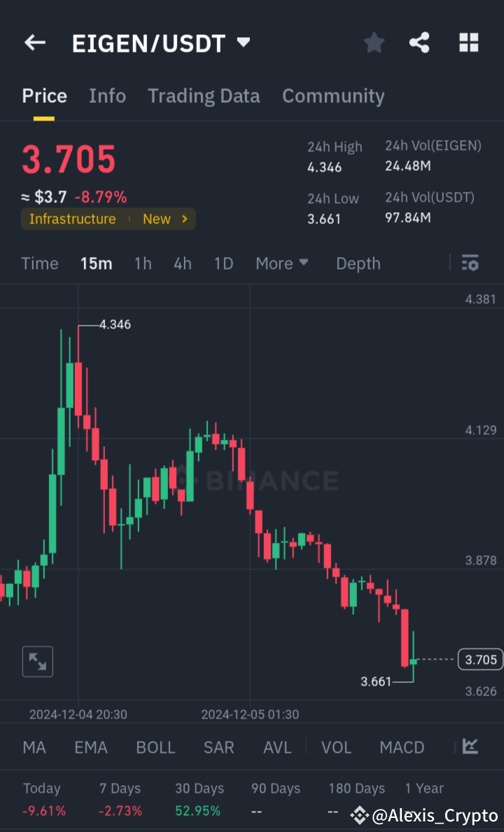Open the Infrastructure category expander
The width and height of the screenshot is (504, 832).
coord(108,219)
